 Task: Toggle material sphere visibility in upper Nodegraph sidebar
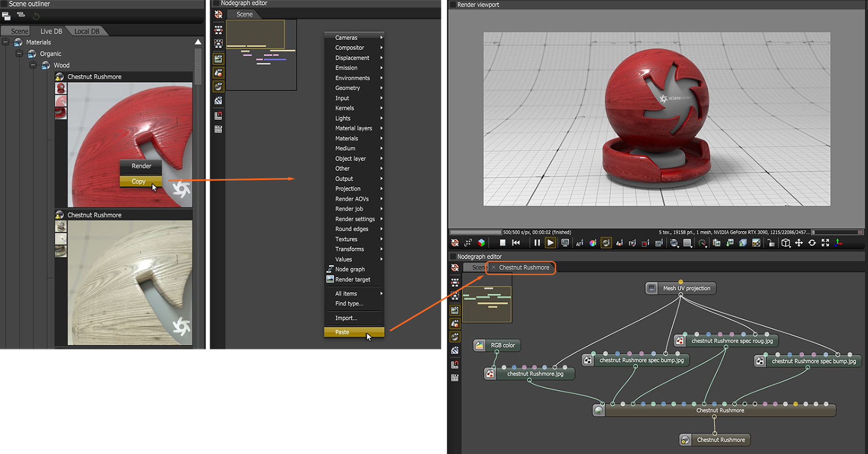pos(218,86)
